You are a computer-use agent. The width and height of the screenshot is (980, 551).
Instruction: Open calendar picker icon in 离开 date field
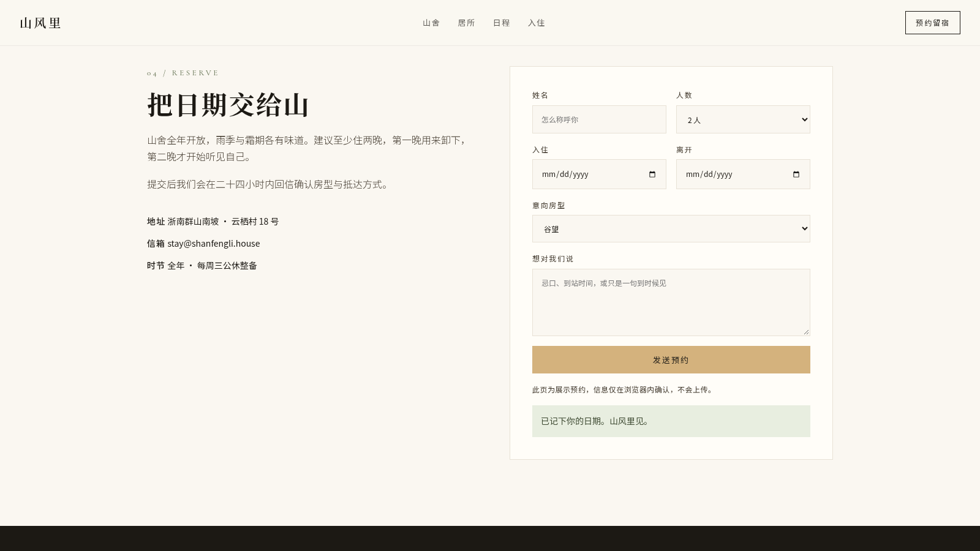pos(796,174)
